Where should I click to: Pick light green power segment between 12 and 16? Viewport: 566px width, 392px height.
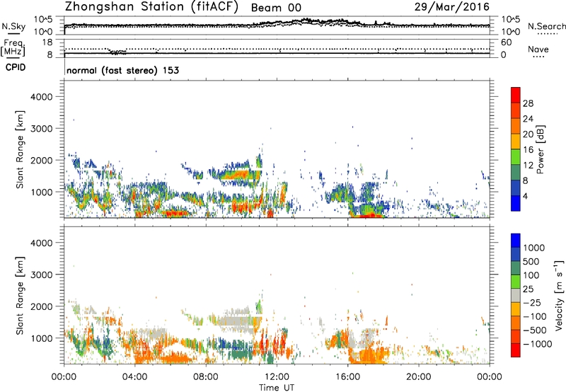[516, 157]
